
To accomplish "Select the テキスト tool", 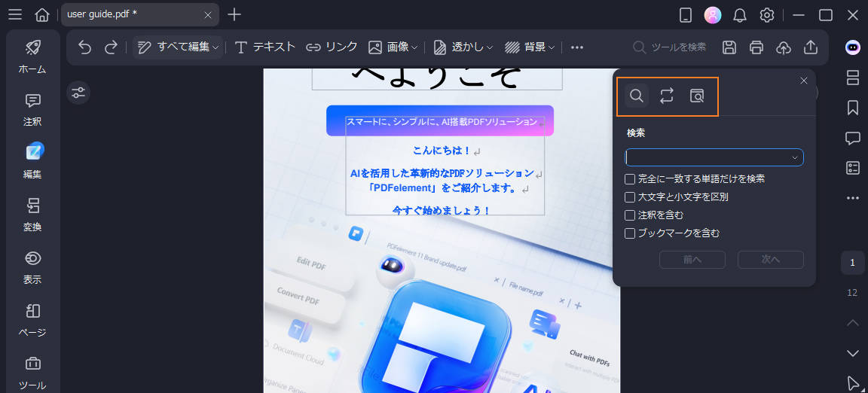I will click(x=265, y=47).
